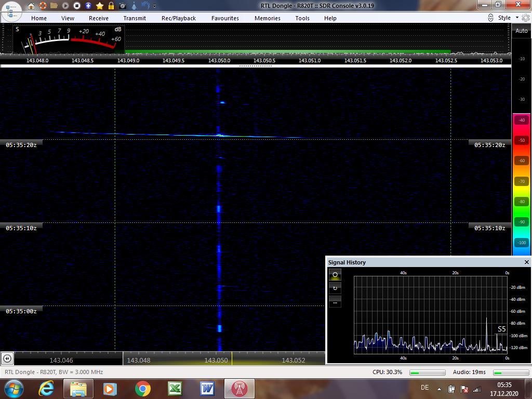
Task: Click the gold padlock icon
Action: pos(111,5)
